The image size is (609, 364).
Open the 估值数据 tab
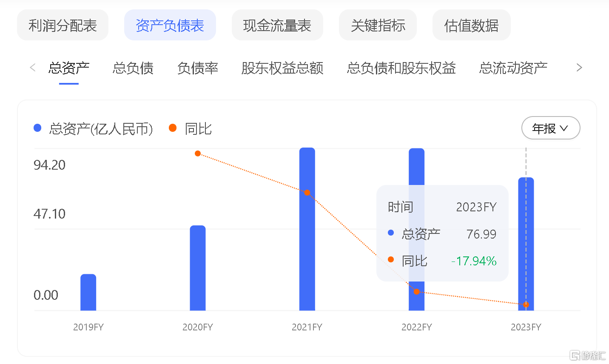[471, 26]
